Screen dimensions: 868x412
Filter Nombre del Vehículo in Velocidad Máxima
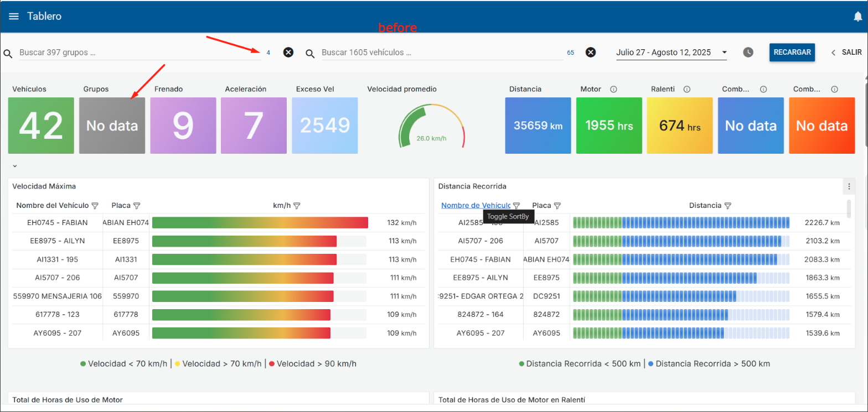(95, 206)
